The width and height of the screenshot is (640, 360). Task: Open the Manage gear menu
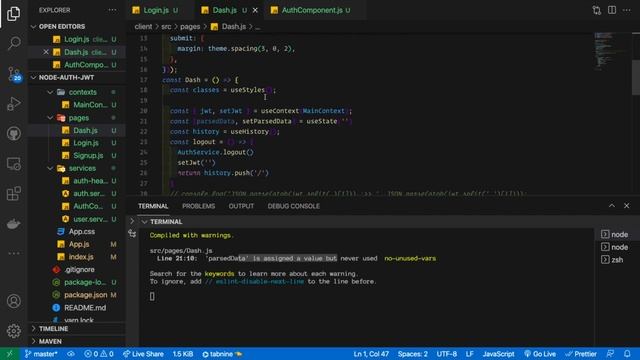(13, 331)
